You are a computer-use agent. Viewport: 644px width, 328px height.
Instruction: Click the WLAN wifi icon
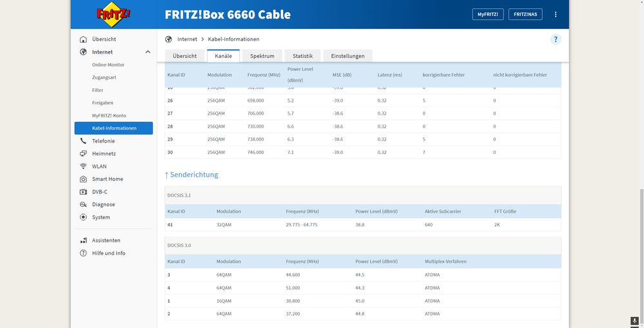coord(83,166)
